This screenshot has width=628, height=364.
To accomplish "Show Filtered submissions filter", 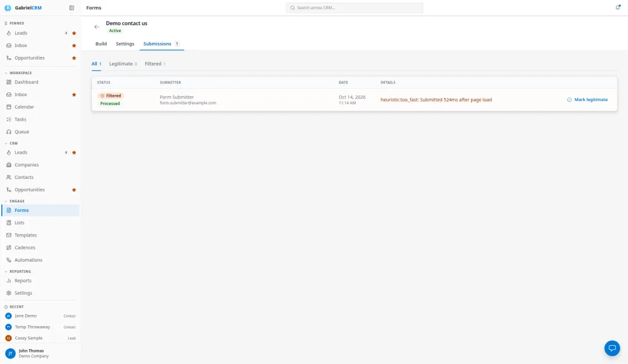I will tap(155, 64).
